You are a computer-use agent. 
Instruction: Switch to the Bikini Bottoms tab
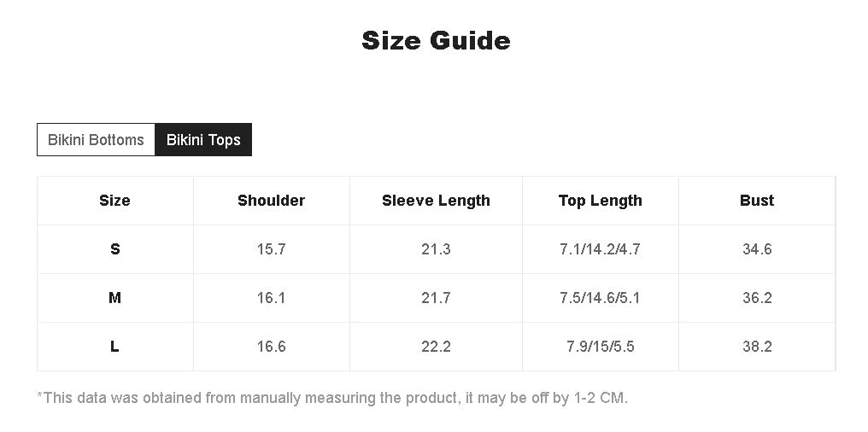[96, 140]
